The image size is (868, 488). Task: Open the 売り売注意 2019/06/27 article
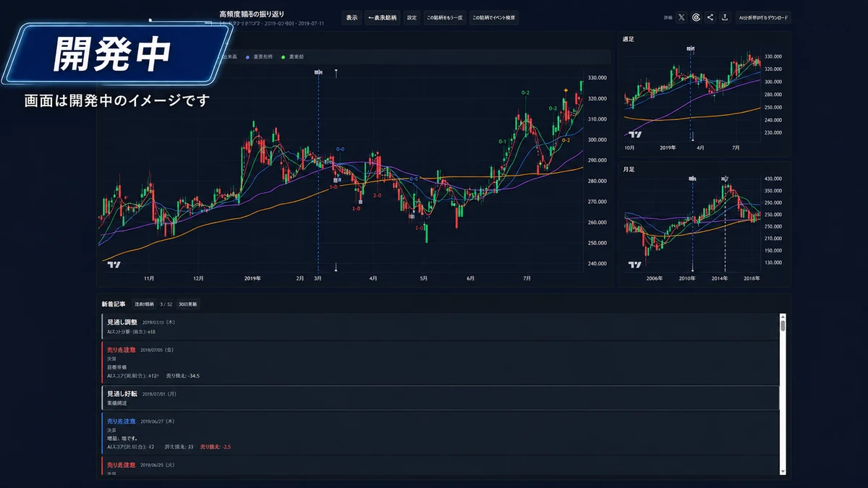tap(441, 433)
